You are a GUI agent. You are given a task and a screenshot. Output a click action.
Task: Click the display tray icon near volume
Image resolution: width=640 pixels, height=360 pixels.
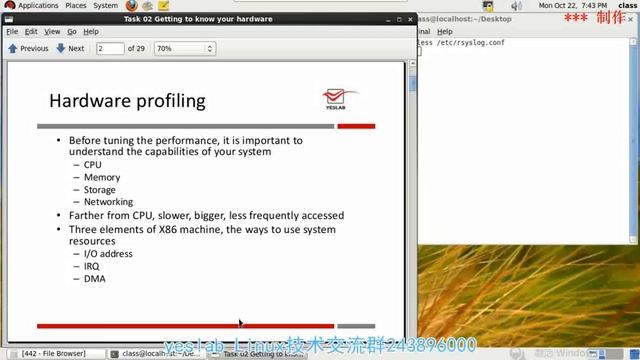(488, 6)
